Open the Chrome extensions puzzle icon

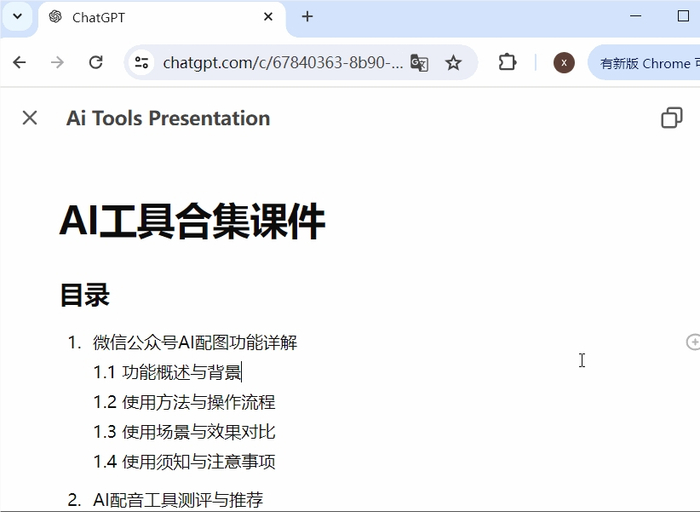(507, 62)
